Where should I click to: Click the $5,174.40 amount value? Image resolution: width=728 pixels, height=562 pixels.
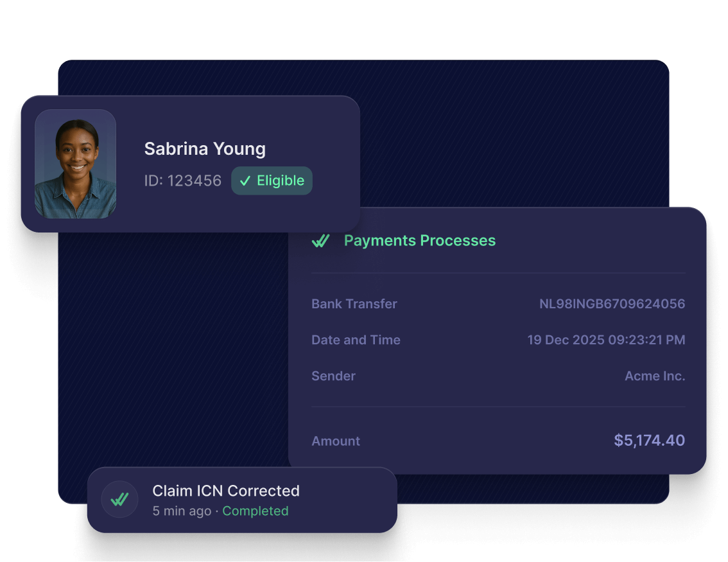click(x=649, y=441)
